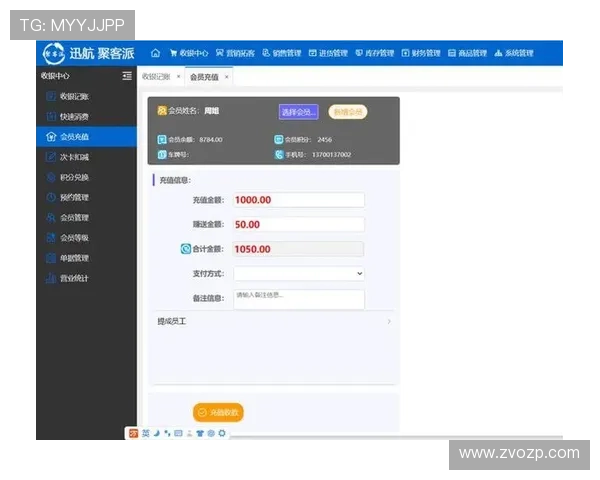The image size is (600, 480).
Task: Click the 选择会员 button
Action: click(298, 112)
